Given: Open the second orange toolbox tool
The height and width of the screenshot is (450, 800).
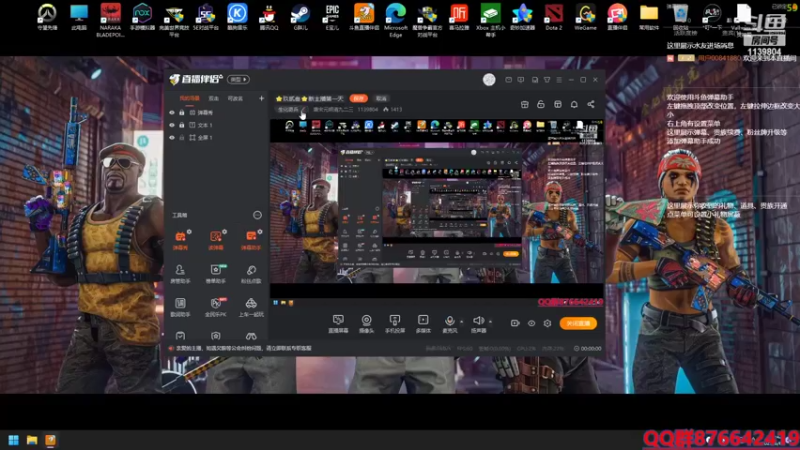Looking at the screenshot, I should 216,240.
